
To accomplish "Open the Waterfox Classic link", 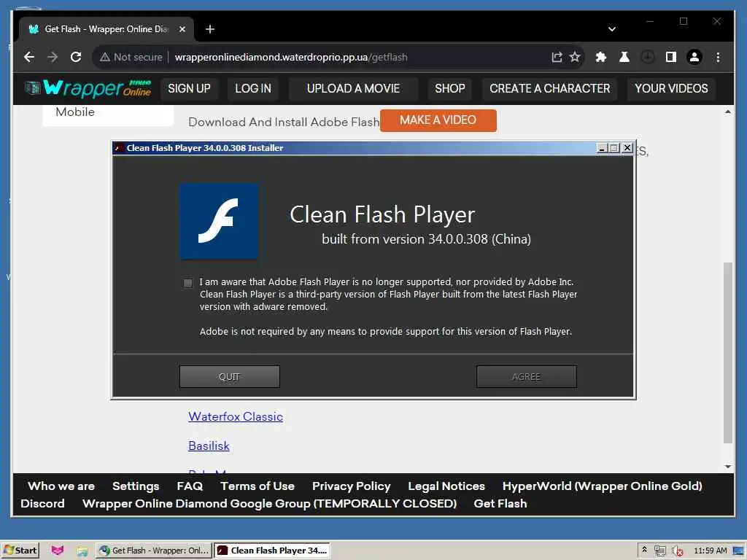I will click(236, 416).
